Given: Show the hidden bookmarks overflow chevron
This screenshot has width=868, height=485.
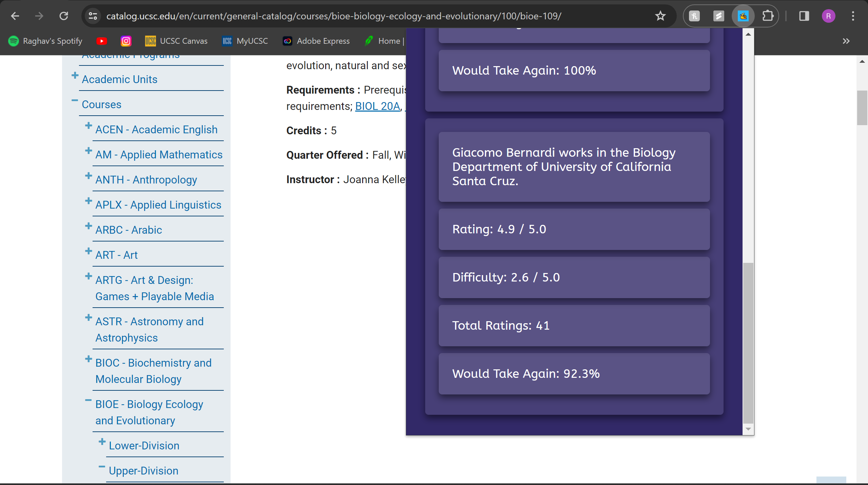Looking at the screenshot, I should (x=846, y=41).
